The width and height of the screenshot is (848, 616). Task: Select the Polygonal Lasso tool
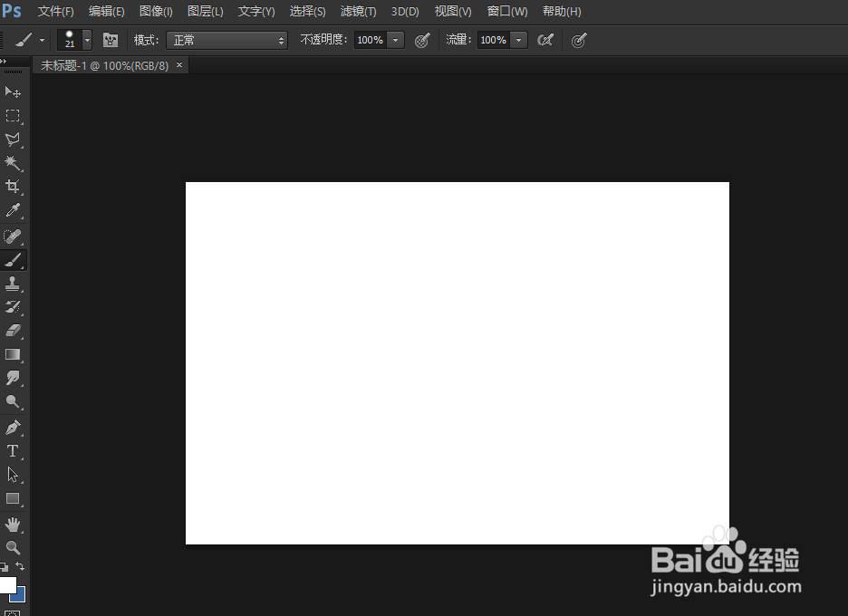tap(13, 140)
